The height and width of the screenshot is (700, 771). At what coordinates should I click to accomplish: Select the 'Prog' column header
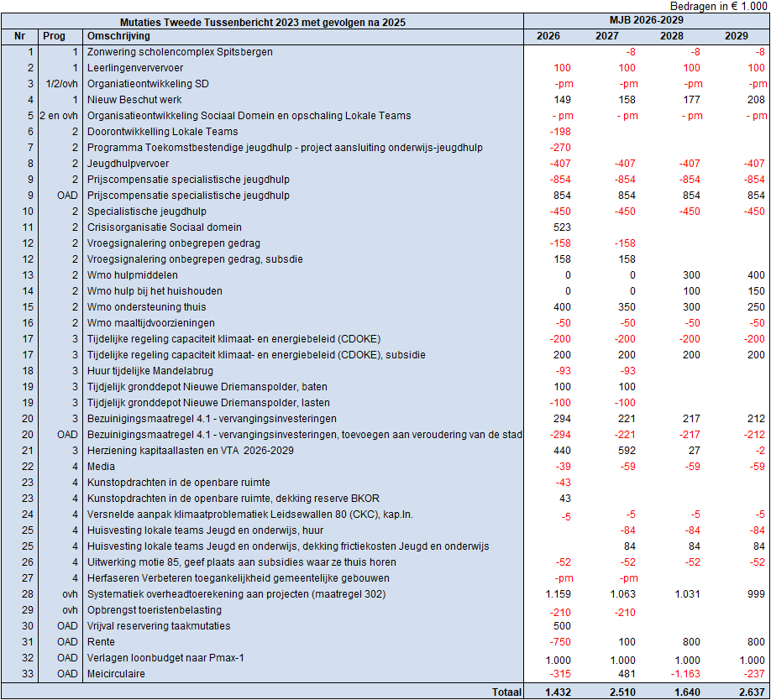click(54, 36)
